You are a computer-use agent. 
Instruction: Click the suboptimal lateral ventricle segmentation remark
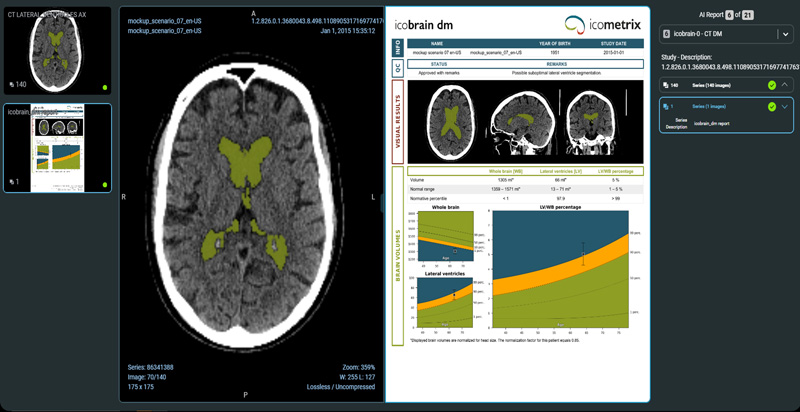(x=556, y=73)
